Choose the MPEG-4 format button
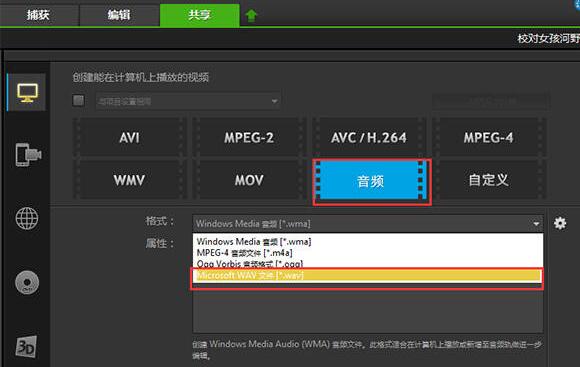This screenshot has height=367, width=580. (489, 138)
